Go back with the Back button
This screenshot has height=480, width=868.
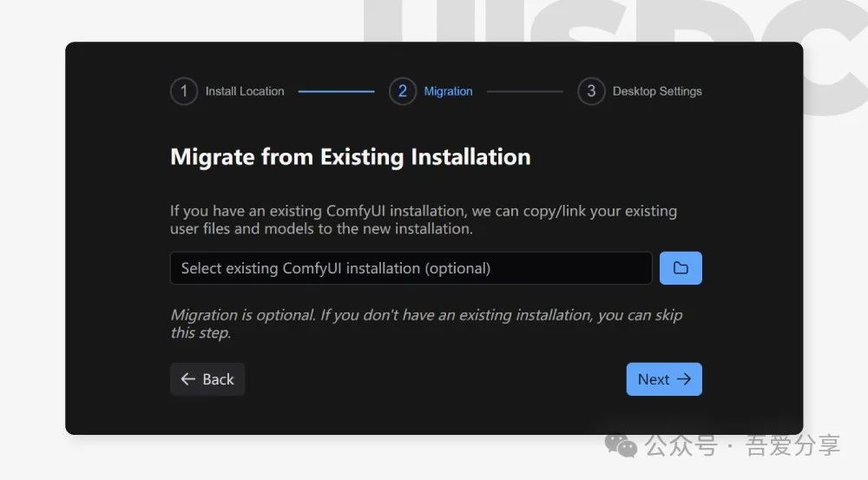207,379
